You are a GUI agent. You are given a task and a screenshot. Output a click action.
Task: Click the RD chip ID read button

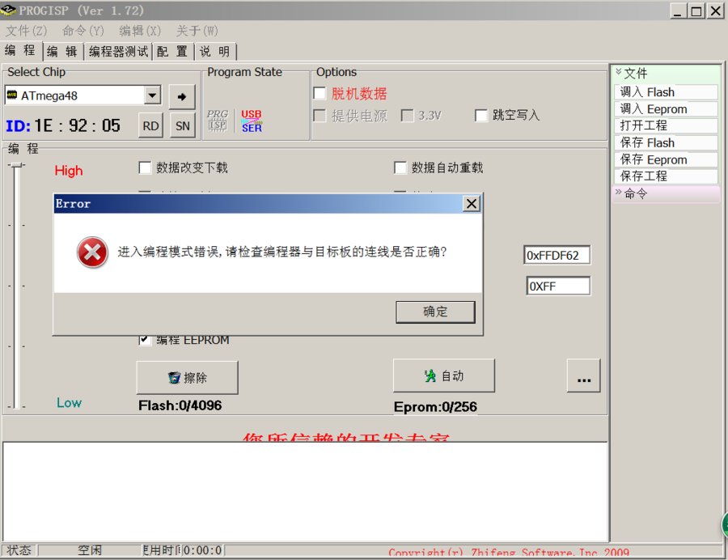pyautogui.click(x=150, y=125)
